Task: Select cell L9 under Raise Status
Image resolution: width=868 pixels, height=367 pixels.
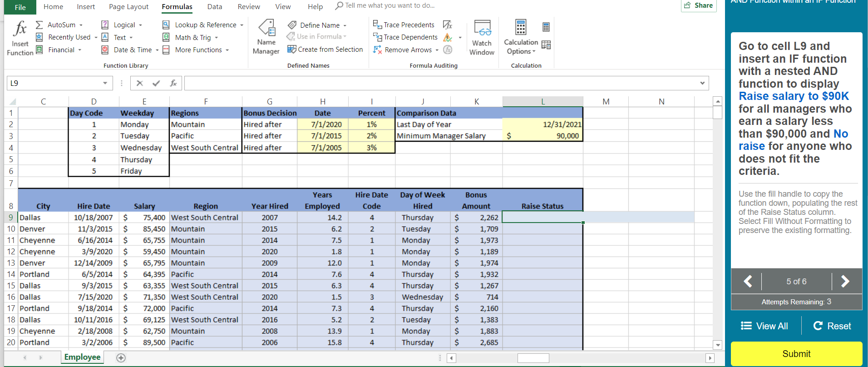Action: [542, 218]
